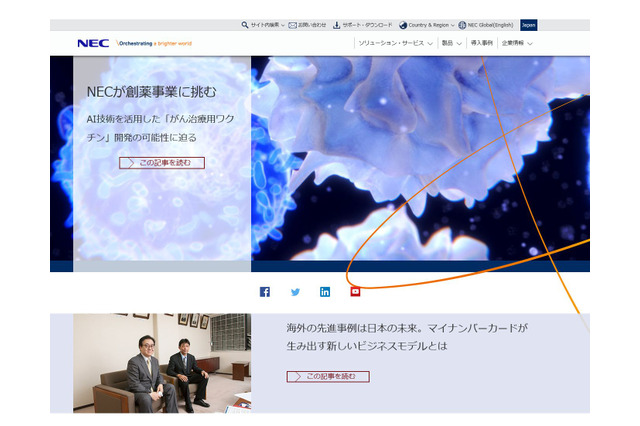Viewport: 640px width, 426px height.
Task: Open the NEC Global(English) link
Action: point(490,25)
